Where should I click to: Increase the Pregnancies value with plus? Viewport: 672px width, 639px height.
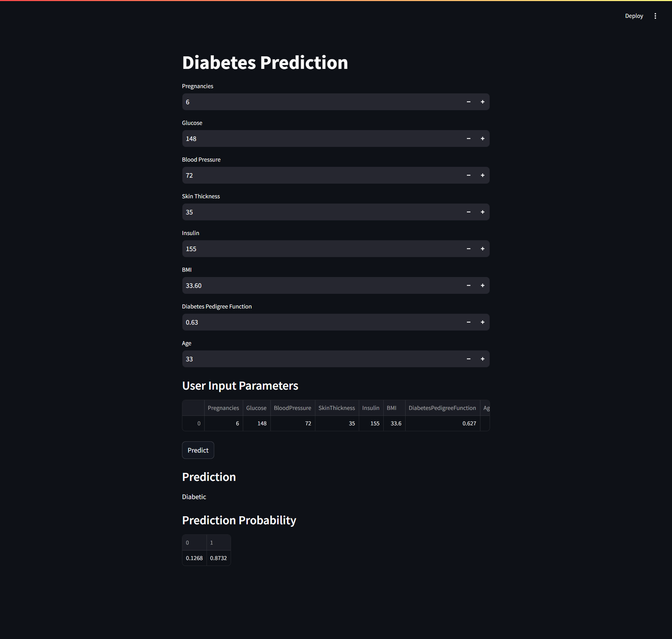[x=482, y=102]
